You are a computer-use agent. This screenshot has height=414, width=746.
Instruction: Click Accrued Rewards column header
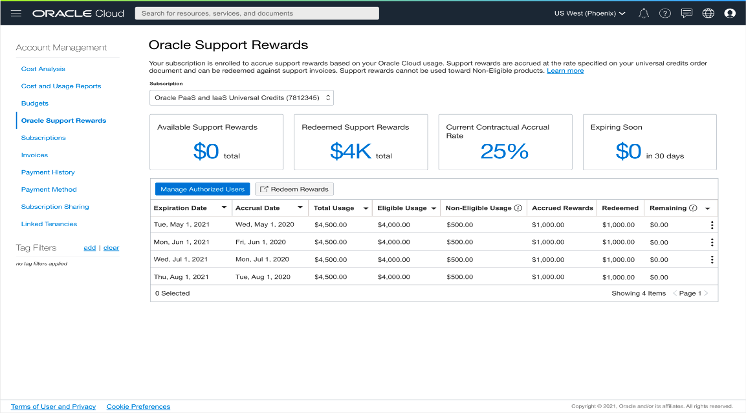(562, 208)
